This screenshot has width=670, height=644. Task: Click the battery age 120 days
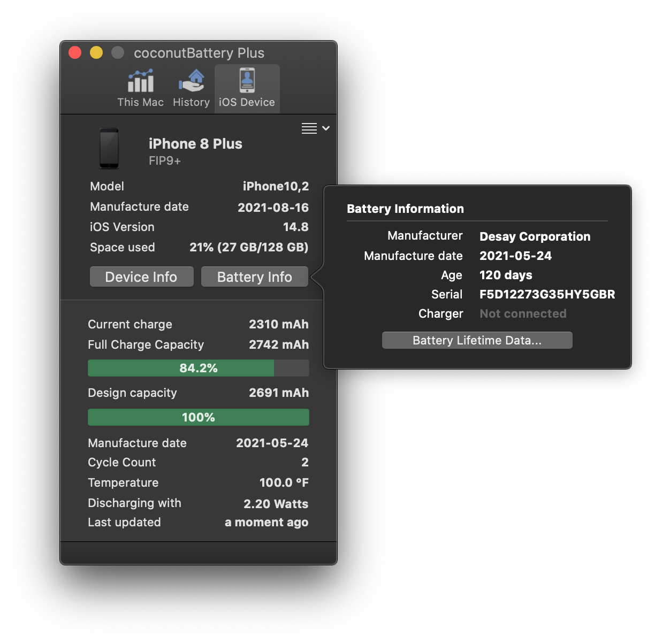tap(506, 275)
